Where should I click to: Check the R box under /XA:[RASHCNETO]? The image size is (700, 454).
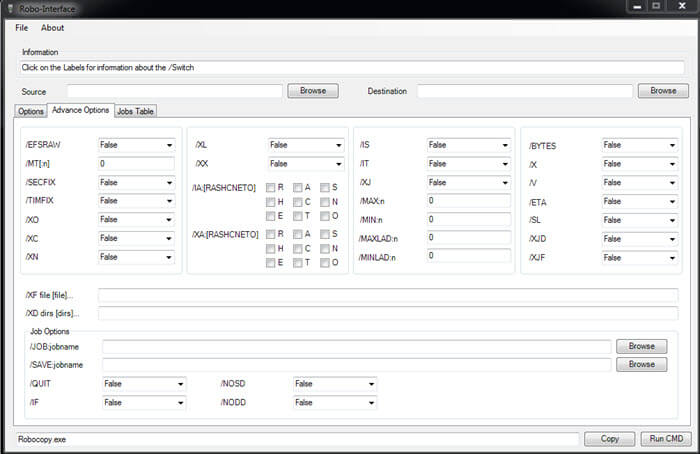tap(270, 234)
